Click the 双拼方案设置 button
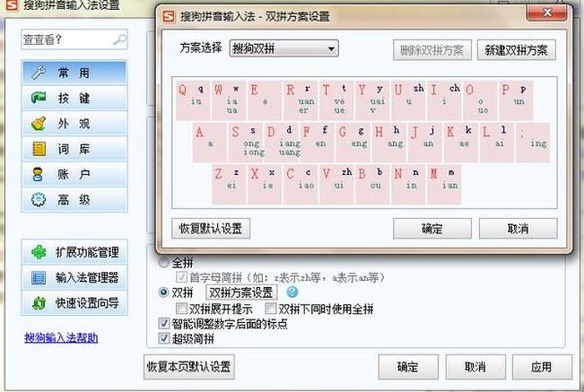 click(241, 292)
